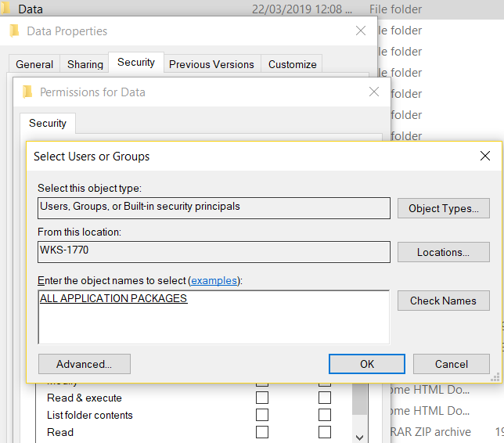
Task: Click inside the object names text box
Action: point(213,321)
